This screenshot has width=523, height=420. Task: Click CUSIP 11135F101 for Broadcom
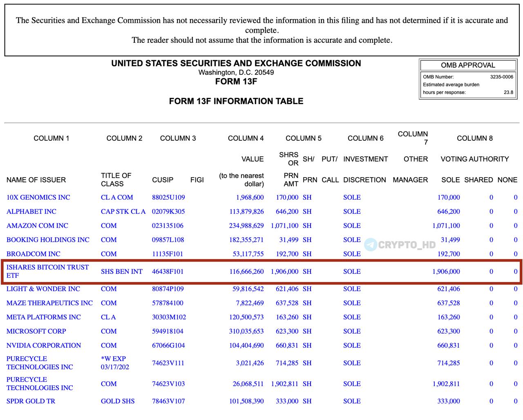[168, 253]
